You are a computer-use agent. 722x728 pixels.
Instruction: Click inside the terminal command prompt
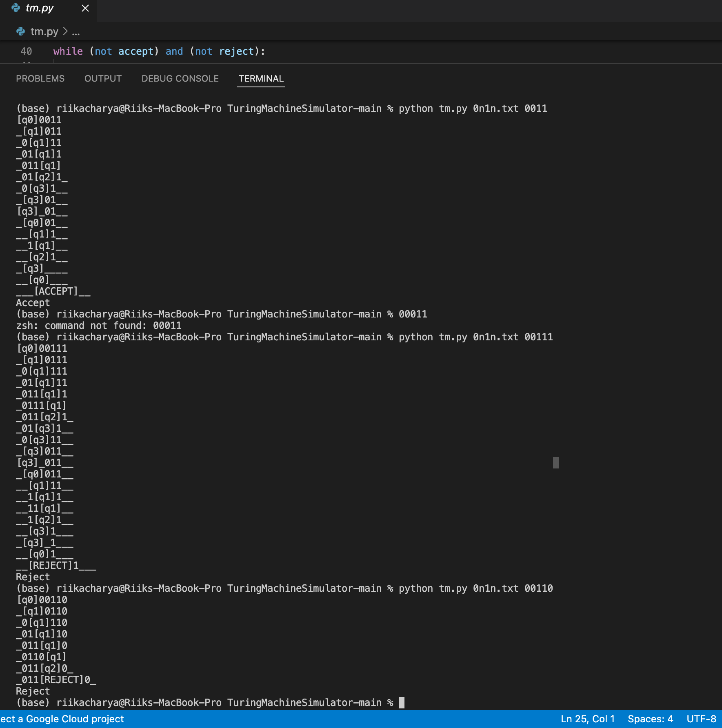click(x=402, y=702)
